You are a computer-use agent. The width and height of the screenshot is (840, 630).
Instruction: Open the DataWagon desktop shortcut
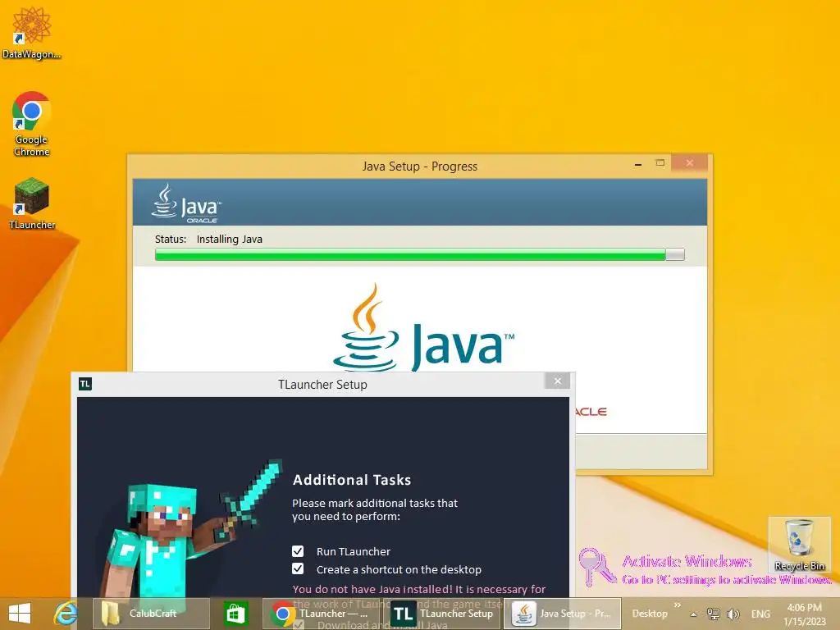31,32
